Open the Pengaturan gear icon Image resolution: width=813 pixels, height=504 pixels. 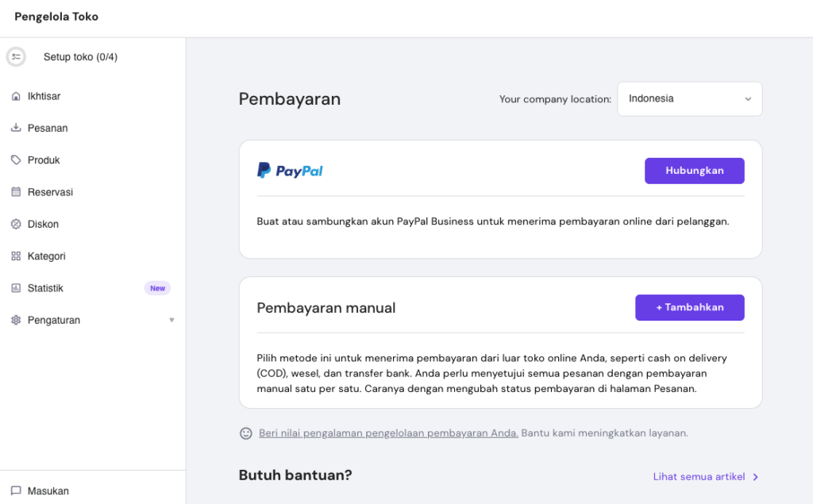tap(15, 320)
